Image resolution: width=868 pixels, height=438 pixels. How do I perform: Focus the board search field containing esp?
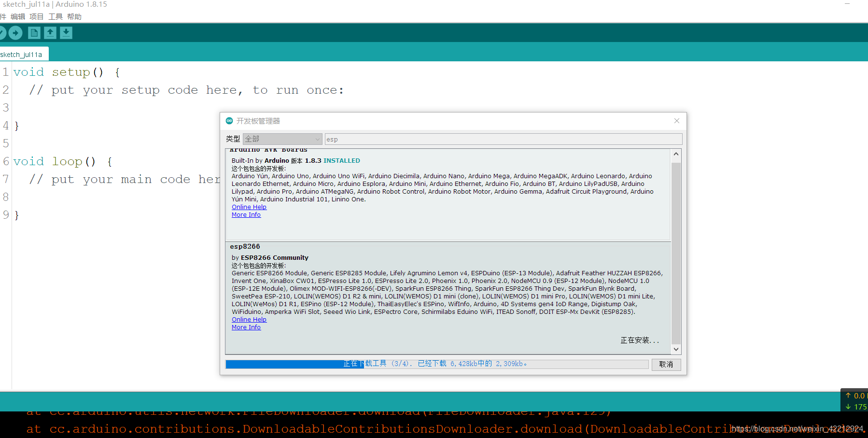click(x=504, y=139)
